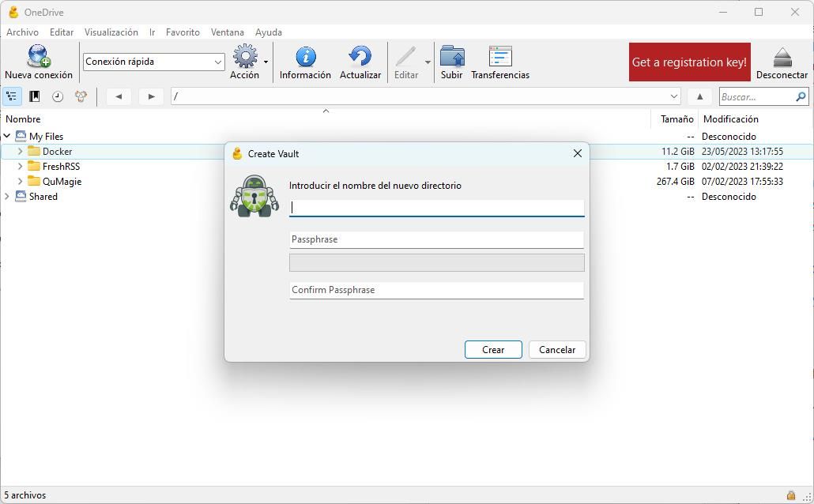Image resolution: width=814 pixels, height=504 pixels.
Task: Expand the Docker folder
Action: click(x=20, y=151)
